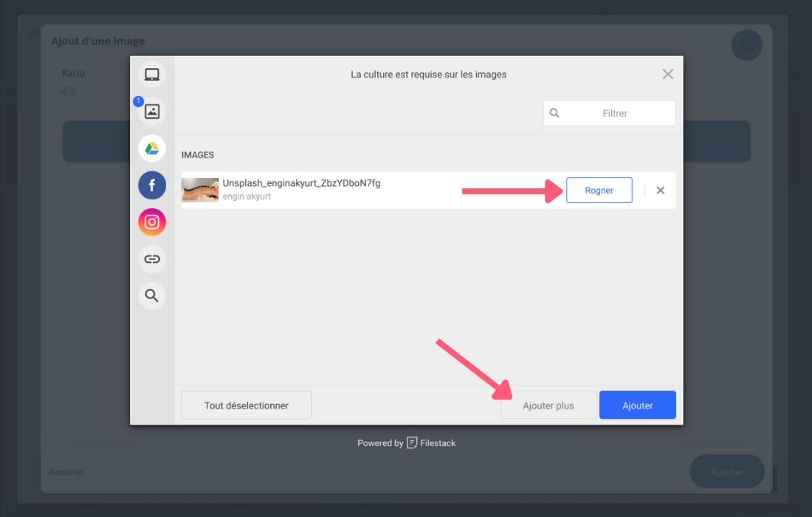Remove the Unsplash image from the list
This screenshot has width=812, height=517.
click(x=660, y=190)
